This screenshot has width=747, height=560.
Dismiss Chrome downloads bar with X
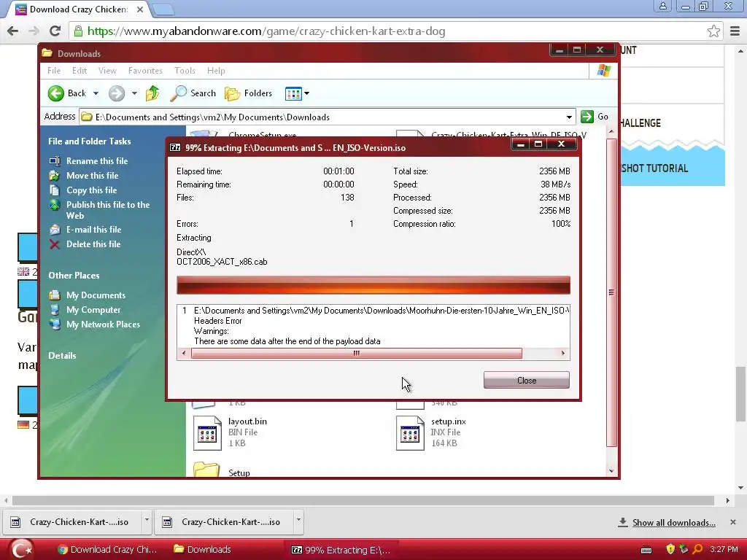click(733, 522)
